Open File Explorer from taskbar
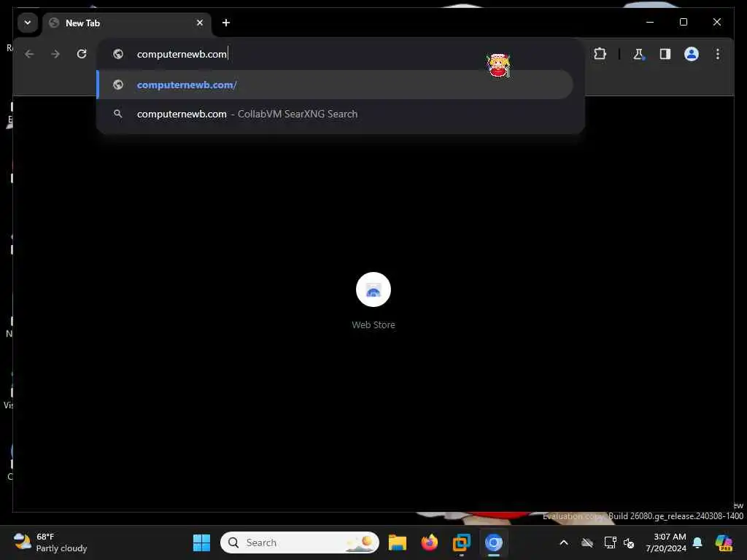 coord(398,542)
